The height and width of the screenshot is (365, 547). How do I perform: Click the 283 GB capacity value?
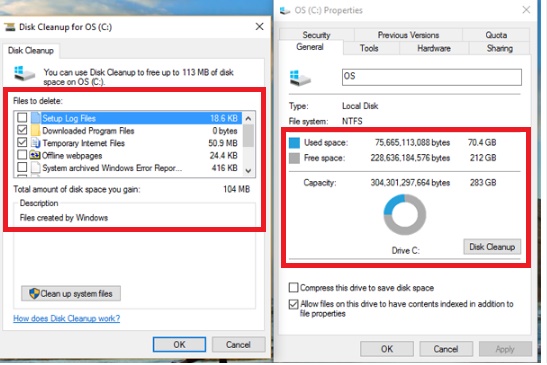[483, 182]
